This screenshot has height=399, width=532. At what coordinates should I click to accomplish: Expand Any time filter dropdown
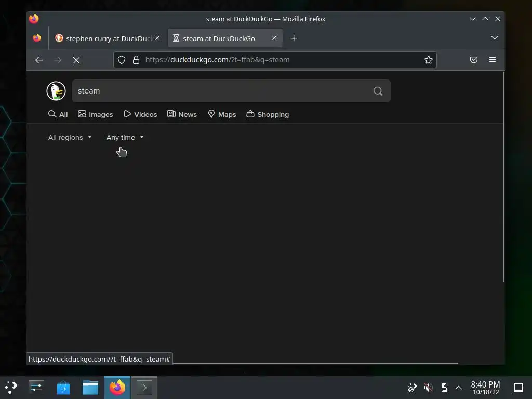tap(125, 137)
